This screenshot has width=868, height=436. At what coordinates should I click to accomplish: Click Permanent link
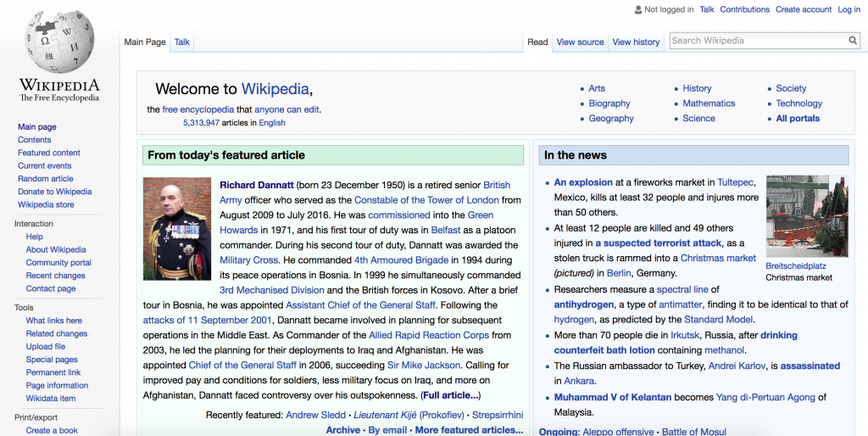pos(53,372)
